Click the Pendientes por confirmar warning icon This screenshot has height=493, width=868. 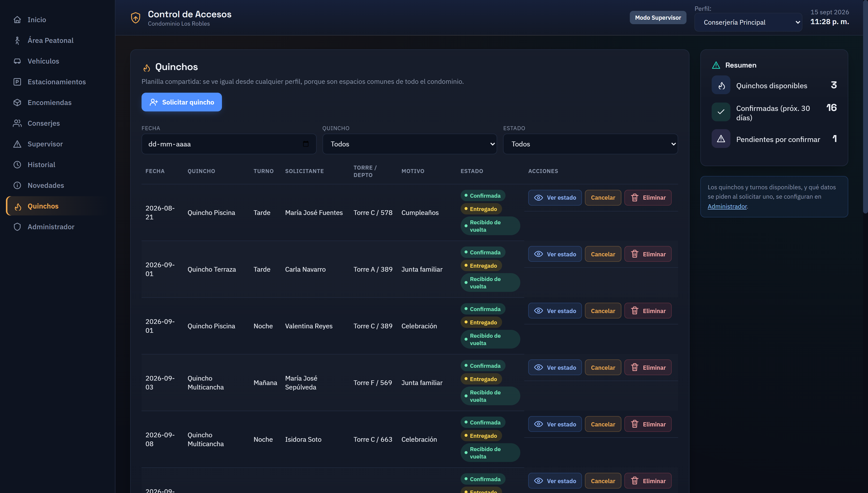721,139
